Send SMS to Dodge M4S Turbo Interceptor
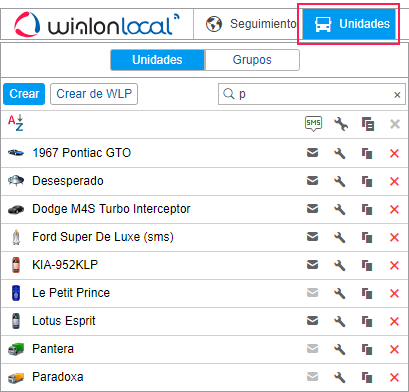The image size is (409, 392). pos(312,209)
